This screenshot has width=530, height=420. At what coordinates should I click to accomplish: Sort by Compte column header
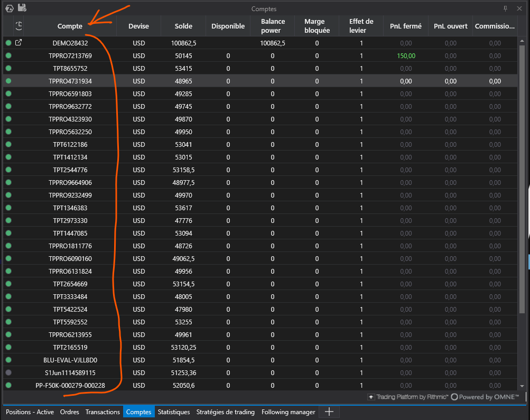coord(70,26)
